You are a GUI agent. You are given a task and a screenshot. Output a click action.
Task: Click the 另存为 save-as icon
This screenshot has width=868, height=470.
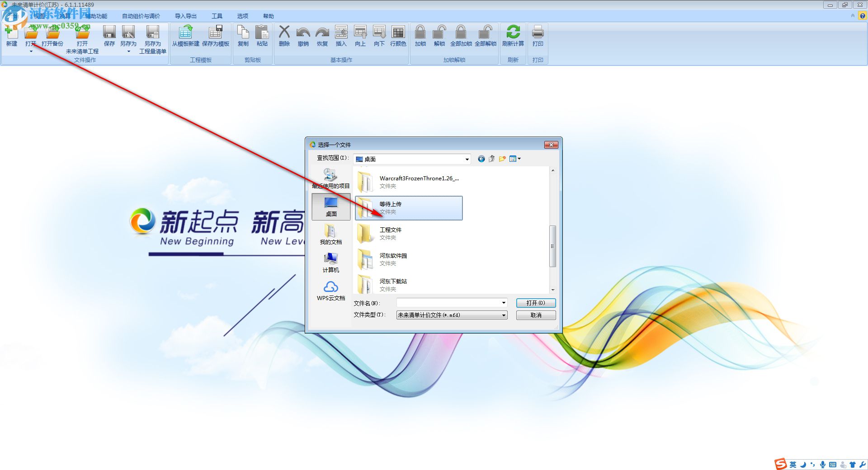click(x=128, y=33)
